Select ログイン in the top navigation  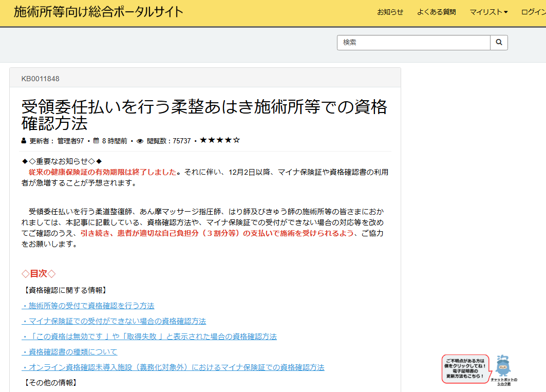[x=533, y=12]
